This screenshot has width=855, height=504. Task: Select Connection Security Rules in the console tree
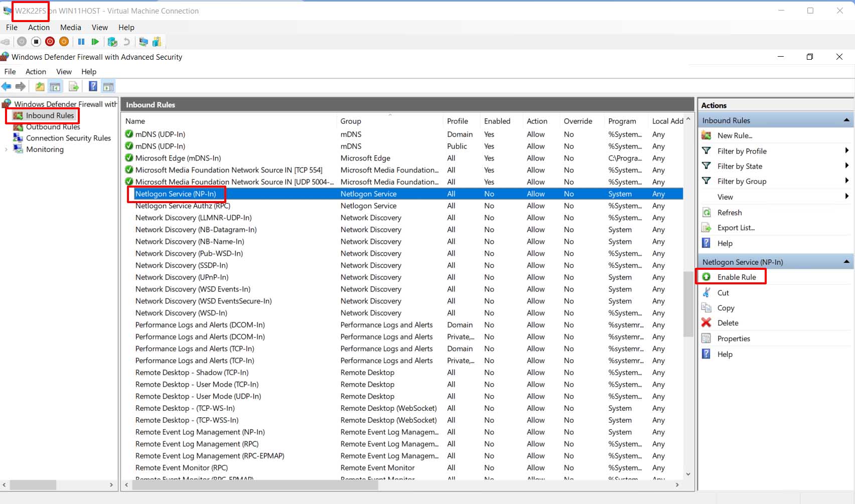click(x=68, y=138)
